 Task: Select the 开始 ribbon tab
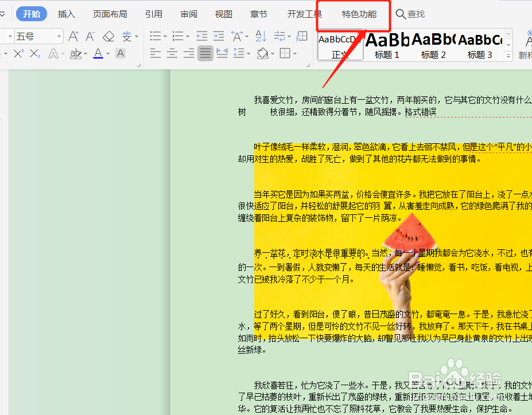(x=32, y=14)
